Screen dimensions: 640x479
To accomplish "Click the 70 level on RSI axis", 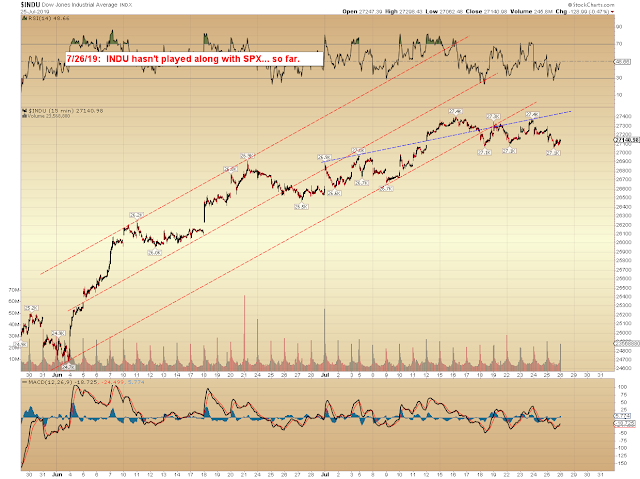I will pyautogui.click(x=619, y=44).
